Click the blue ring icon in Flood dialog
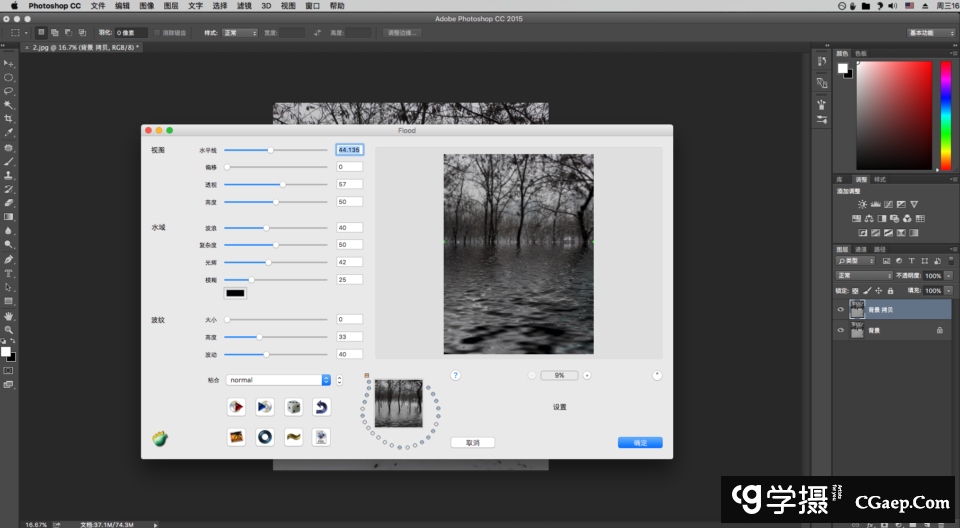The height and width of the screenshot is (528, 960). (x=265, y=436)
